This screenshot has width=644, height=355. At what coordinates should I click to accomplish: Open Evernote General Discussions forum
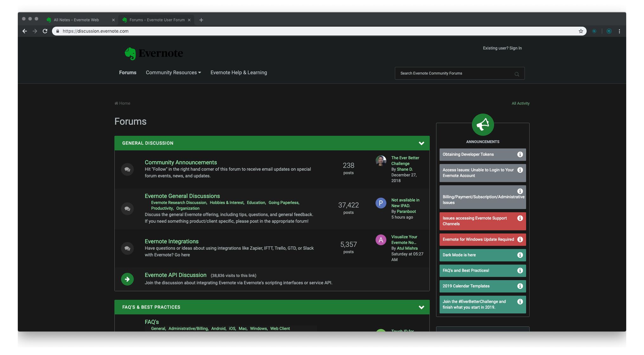point(182,196)
